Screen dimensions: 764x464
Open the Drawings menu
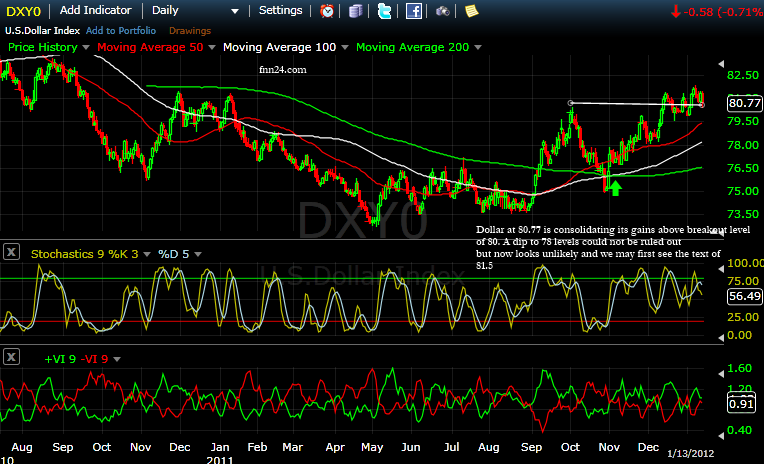coord(190,31)
